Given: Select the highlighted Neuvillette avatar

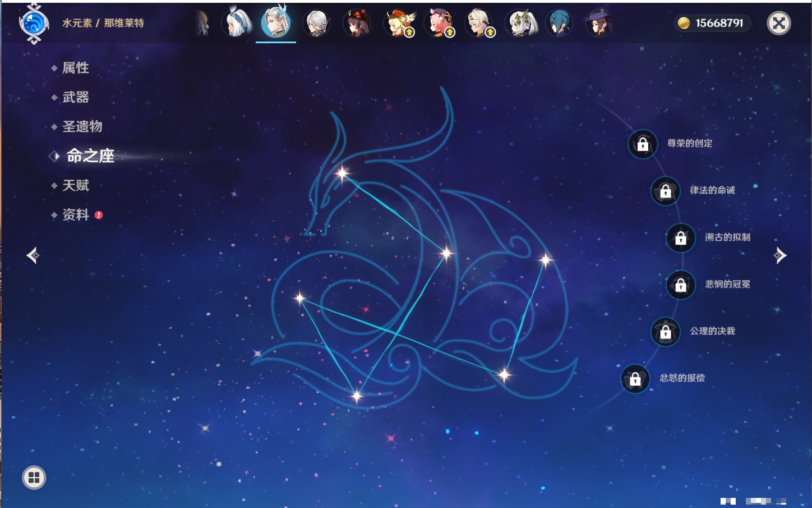Looking at the screenshot, I should coord(276,22).
